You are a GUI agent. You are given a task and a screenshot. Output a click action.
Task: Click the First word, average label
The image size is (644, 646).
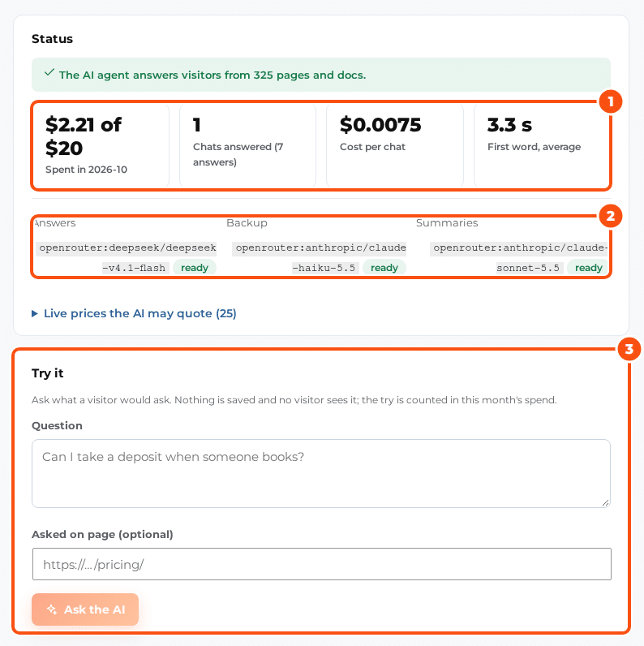[x=534, y=147]
